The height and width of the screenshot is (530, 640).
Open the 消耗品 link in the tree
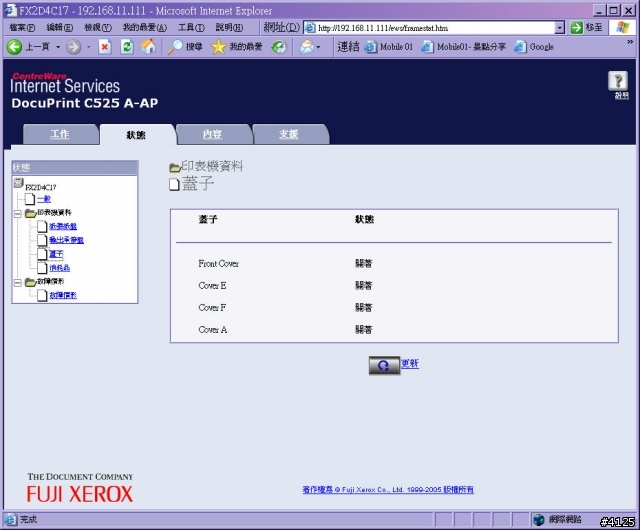click(60, 268)
